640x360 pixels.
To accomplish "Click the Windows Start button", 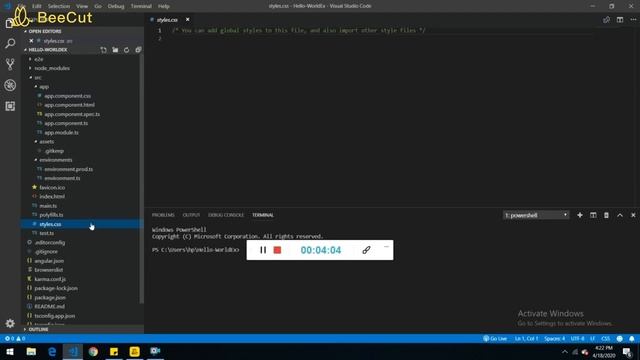I will pyautogui.click(x=10, y=351).
